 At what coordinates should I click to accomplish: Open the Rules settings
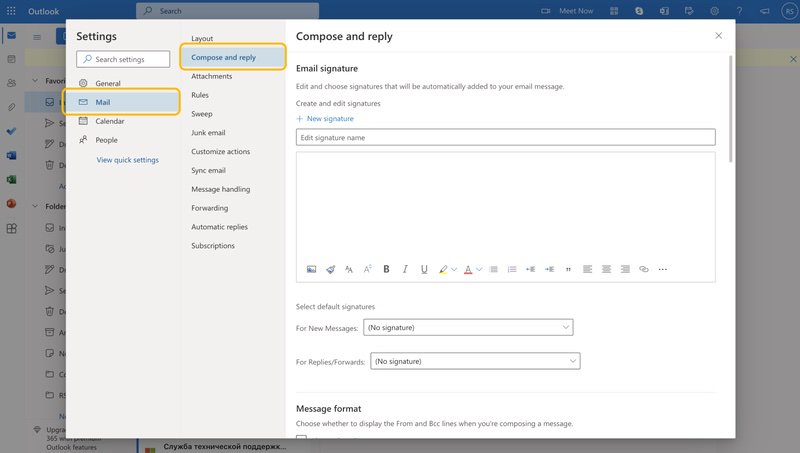[200, 95]
